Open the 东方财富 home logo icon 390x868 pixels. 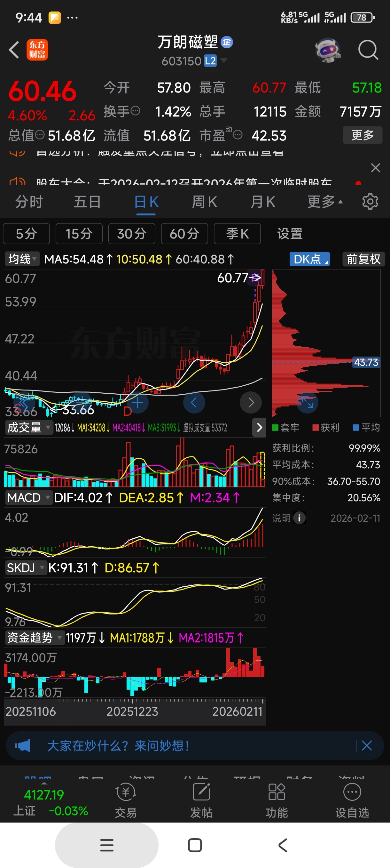pyautogui.click(x=37, y=50)
